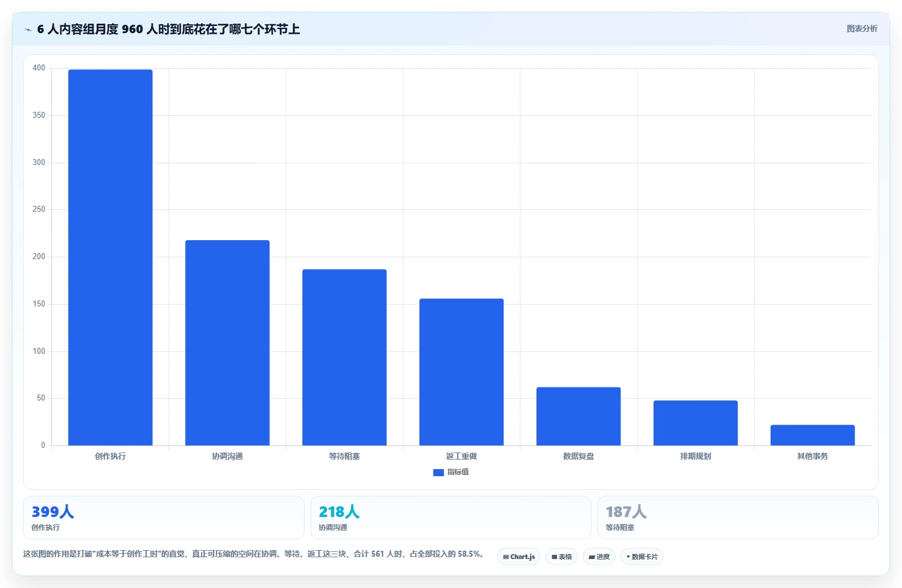Select the 数据复盘 bar in the chart

click(578, 416)
